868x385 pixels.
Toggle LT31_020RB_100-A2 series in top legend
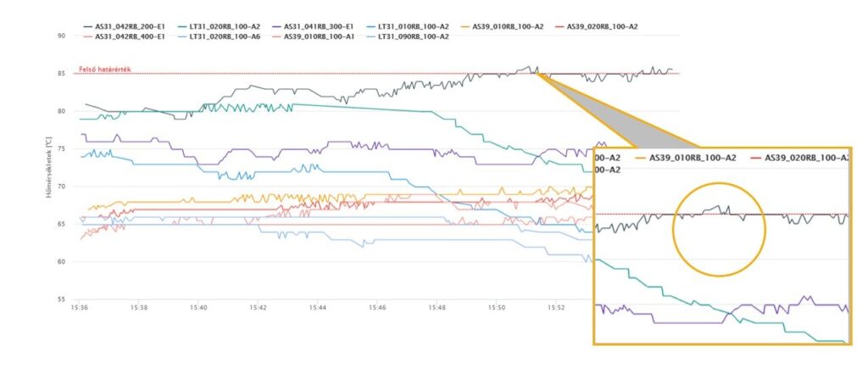(x=218, y=26)
